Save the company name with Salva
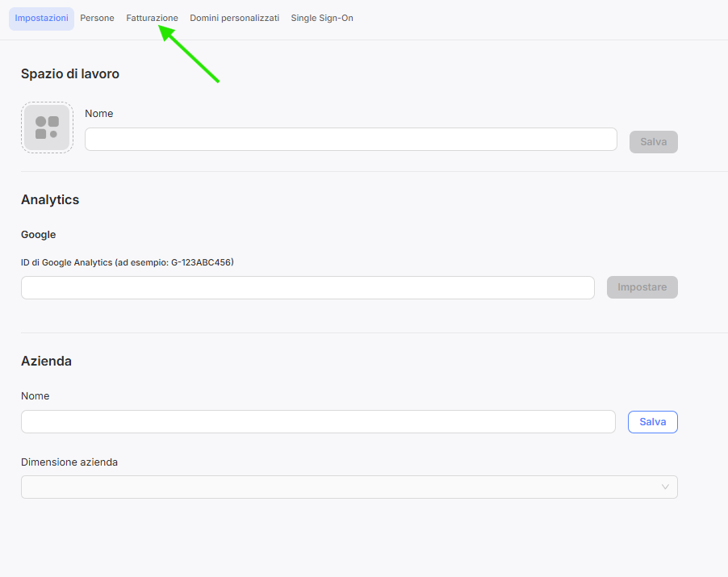Image resolution: width=728 pixels, height=577 pixels. pos(652,422)
